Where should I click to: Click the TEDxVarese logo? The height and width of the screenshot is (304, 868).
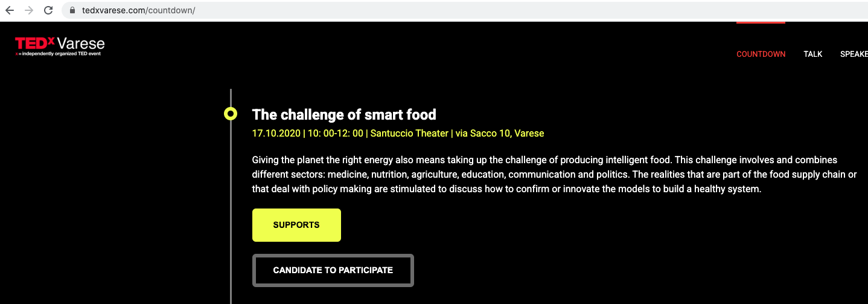(60, 44)
